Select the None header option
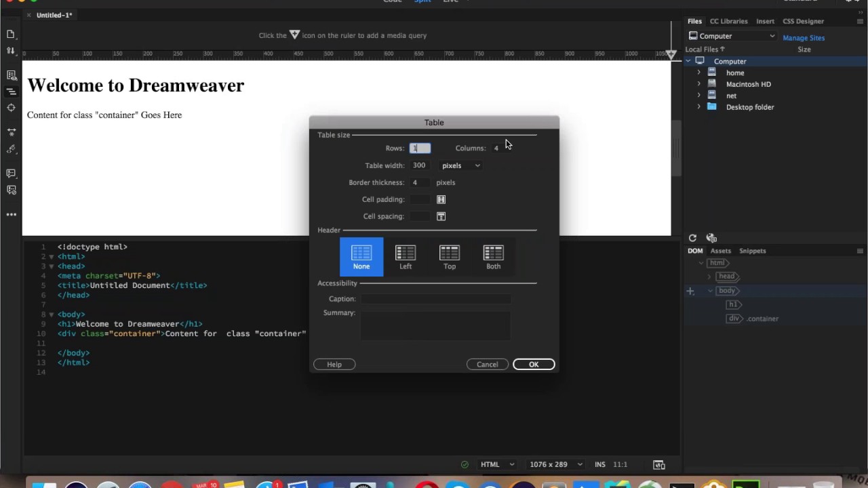This screenshot has height=488, width=868. point(361,257)
